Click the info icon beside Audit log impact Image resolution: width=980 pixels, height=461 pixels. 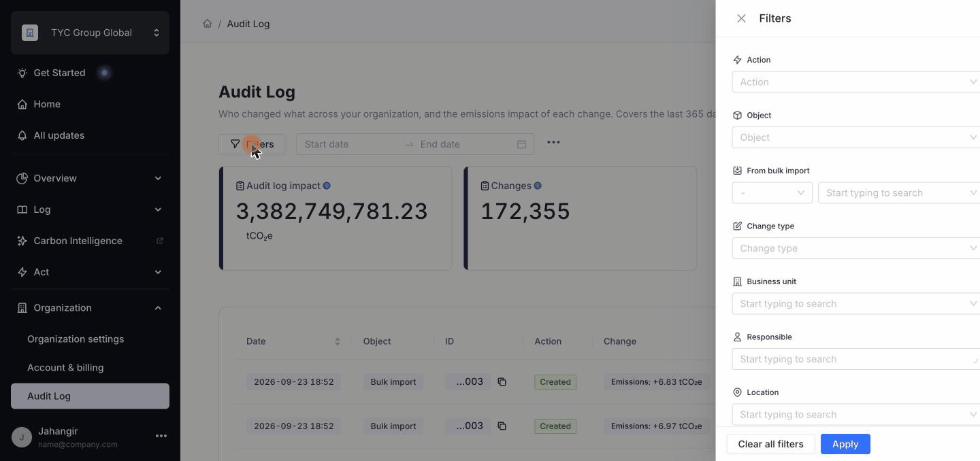327,186
